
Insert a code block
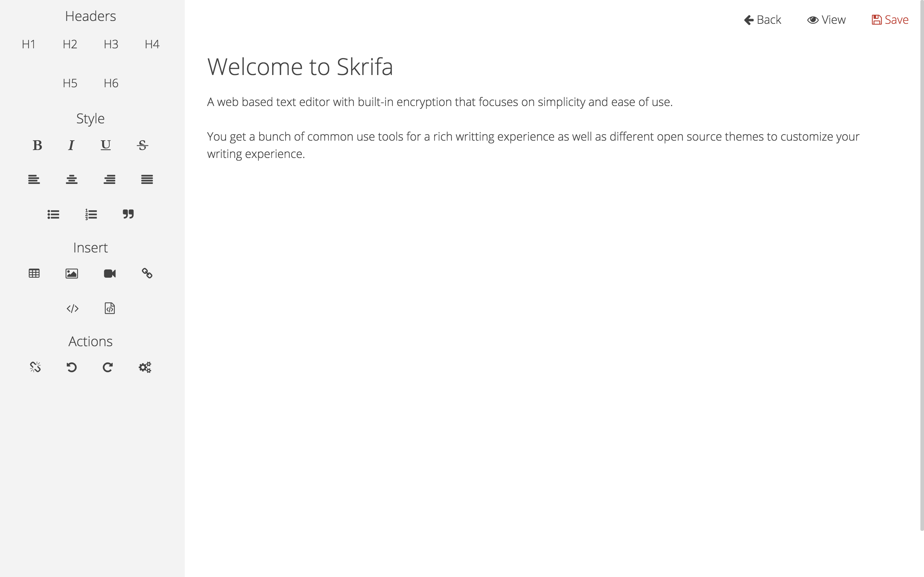(x=110, y=309)
